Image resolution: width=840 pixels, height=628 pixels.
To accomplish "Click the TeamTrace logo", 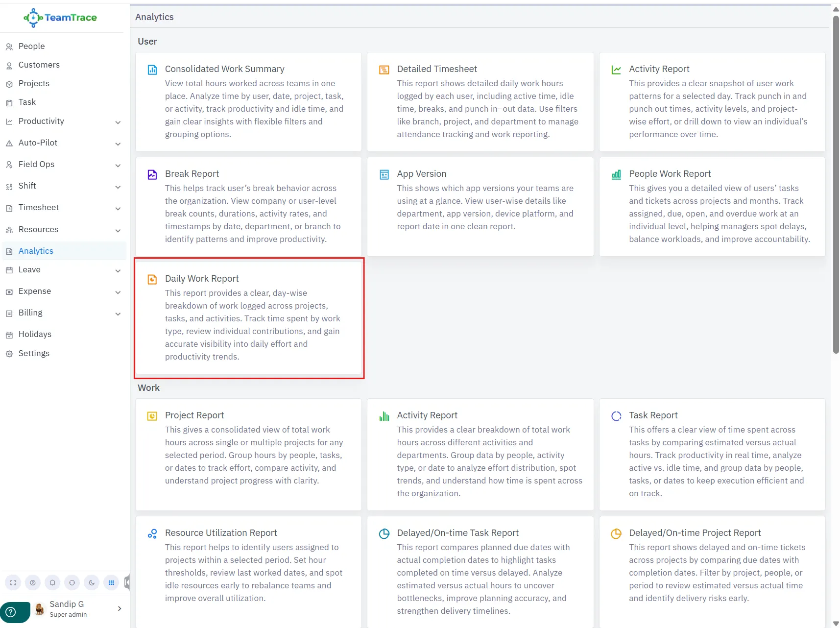I will coord(61,18).
